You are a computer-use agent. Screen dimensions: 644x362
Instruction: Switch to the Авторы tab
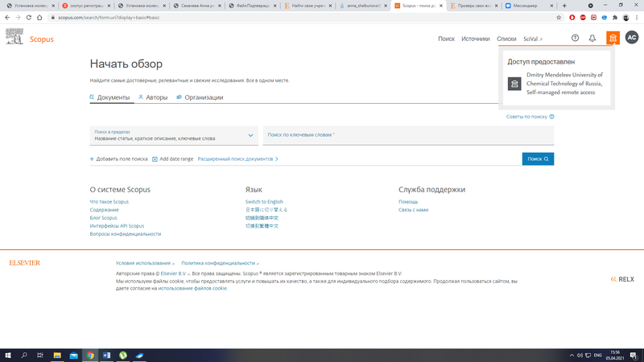[x=153, y=97]
